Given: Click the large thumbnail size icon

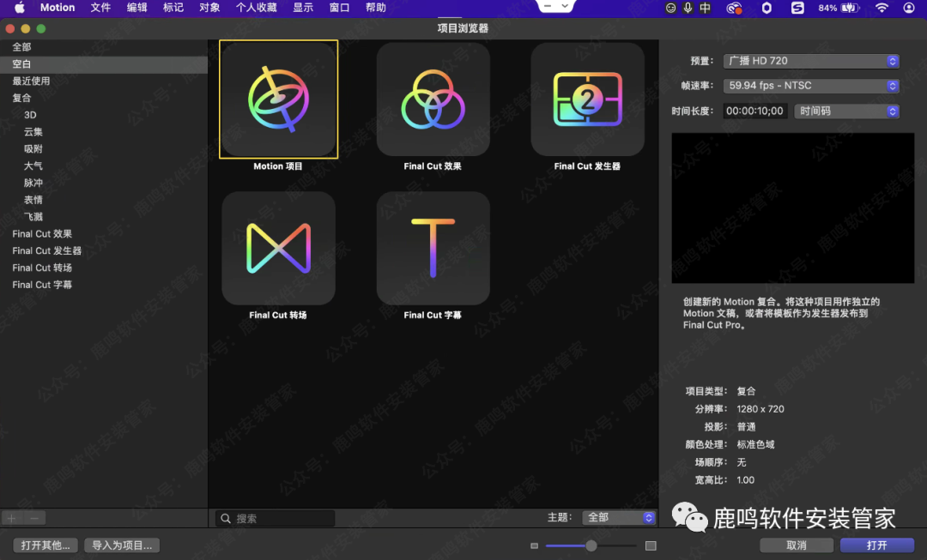Looking at the screenshot, I should tap(650, 545).
